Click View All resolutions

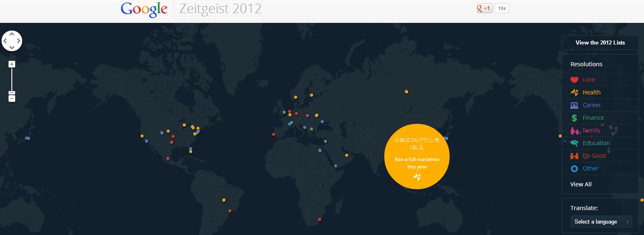[x=581, y=184]
